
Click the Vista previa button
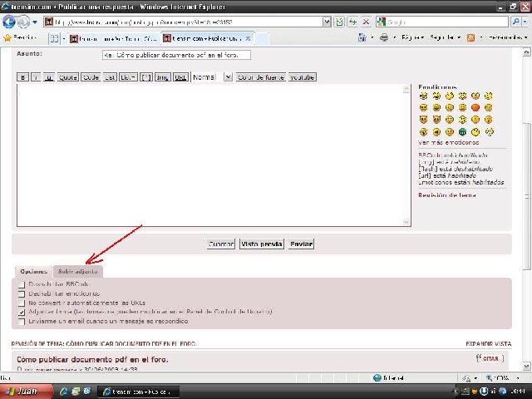pos(261,244)
